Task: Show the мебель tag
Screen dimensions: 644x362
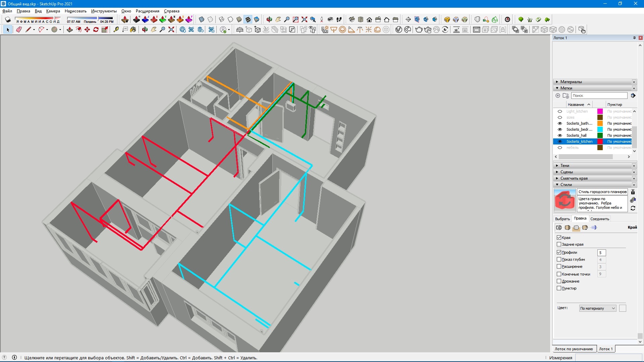Action: point(560,148)
